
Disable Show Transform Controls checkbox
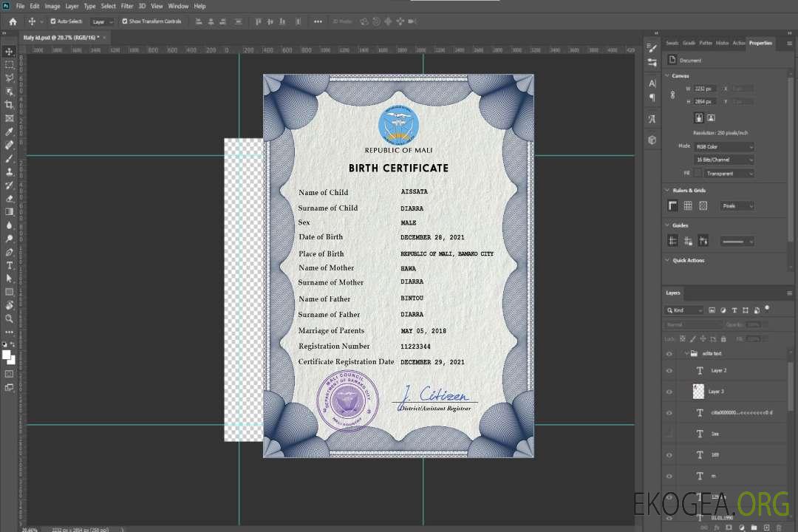(x=124, y=21)
